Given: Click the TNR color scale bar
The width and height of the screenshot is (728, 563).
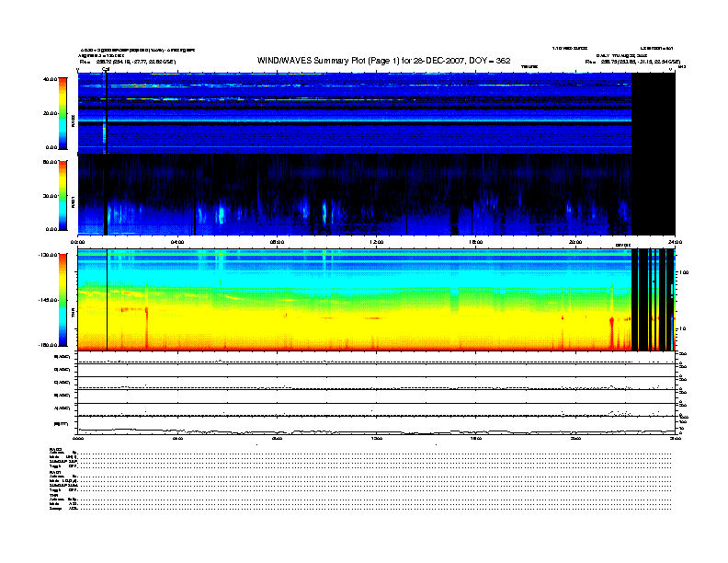Looking at the screenshot, I should (63, 300).
